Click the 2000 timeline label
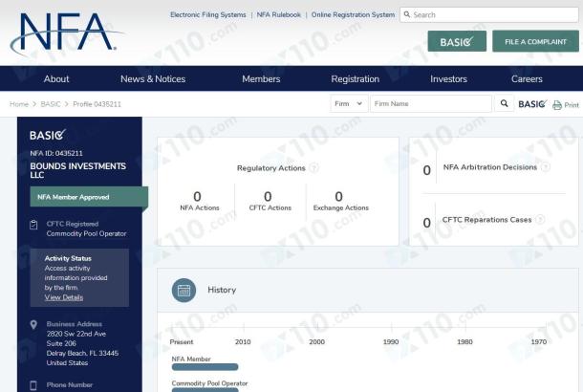Image resolution: width=583 pixels, height=392 pixels. 316,341
